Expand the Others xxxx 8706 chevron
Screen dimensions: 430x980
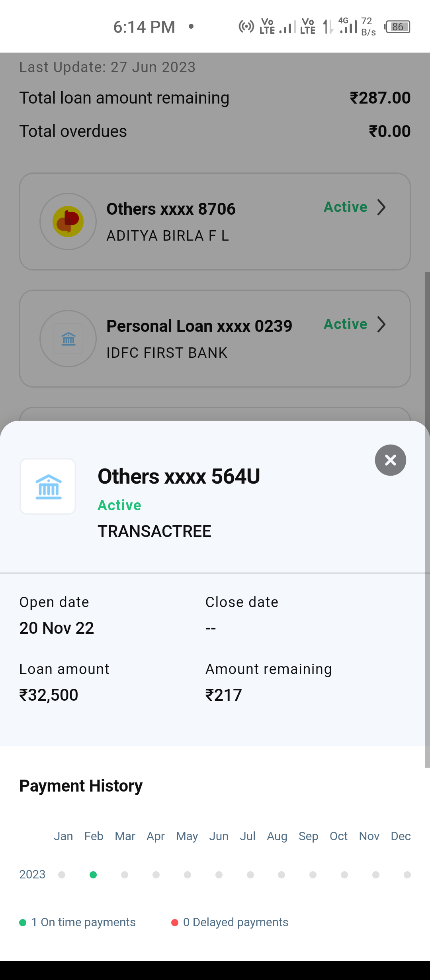tap(381, 207)
